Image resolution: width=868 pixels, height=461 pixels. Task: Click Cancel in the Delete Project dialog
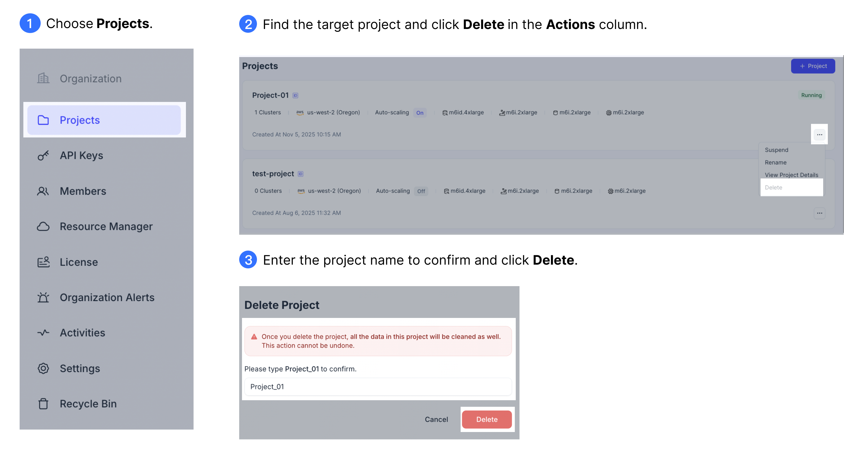coord(436,419)
